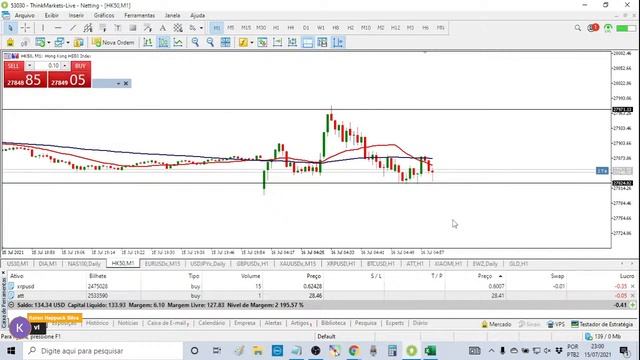
Task: Open the profiles dropdown arrow
Action: (x=68, y=42)
